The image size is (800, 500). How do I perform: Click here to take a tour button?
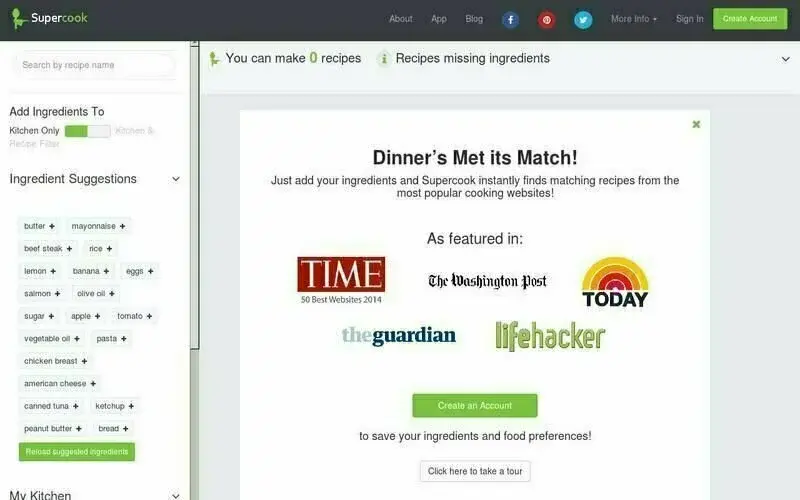tap(475, 471)
